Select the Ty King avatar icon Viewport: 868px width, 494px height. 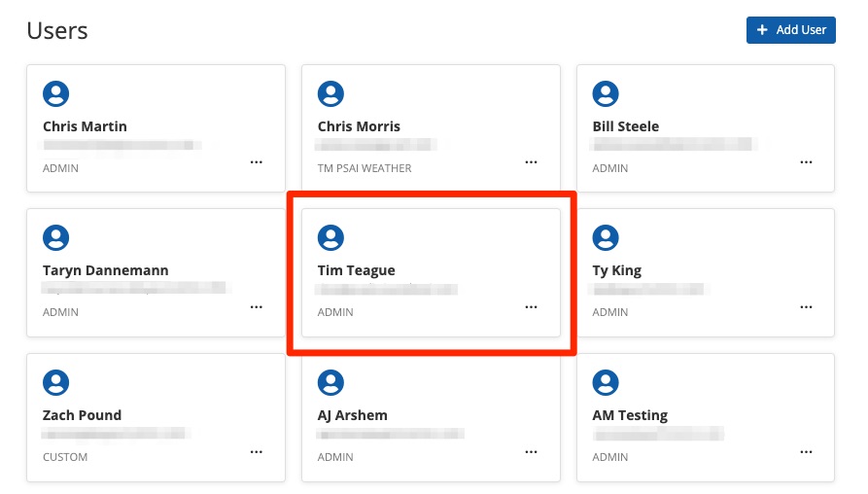tap(606, 237)
